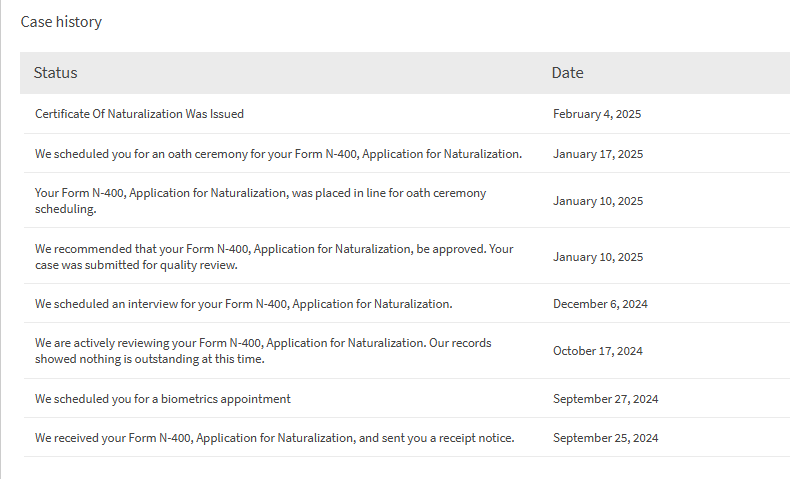Click the September 27, 2024 date

606,398
